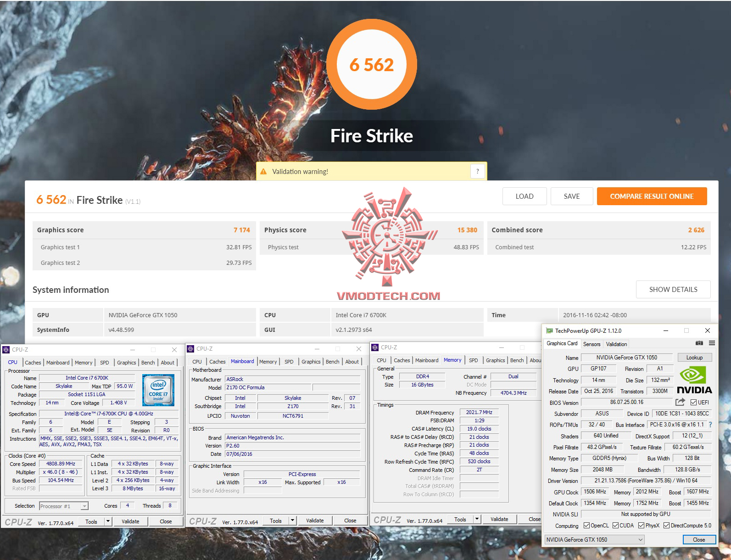Viewport: 731px width, 560px height.
Task: Click the BIOS version share icon in GPU-Z
Action: [x=680, y=402]
